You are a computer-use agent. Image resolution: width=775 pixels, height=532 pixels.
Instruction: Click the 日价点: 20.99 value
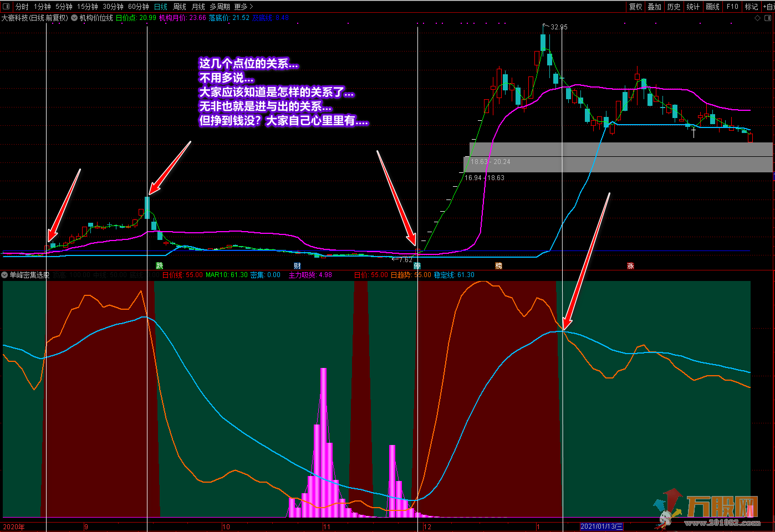136,18
